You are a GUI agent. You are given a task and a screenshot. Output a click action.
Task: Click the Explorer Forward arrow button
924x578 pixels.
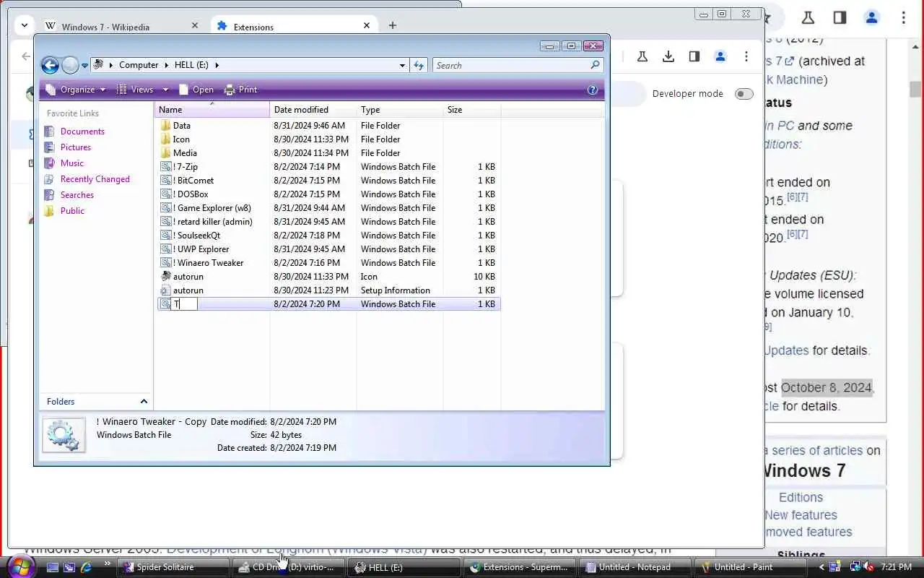click(70, 66)
